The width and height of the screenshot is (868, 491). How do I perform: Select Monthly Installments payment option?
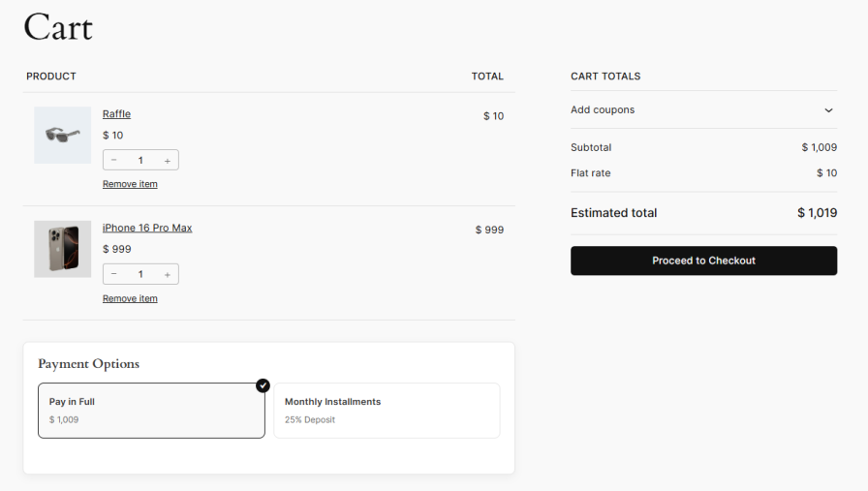(387, 411)
